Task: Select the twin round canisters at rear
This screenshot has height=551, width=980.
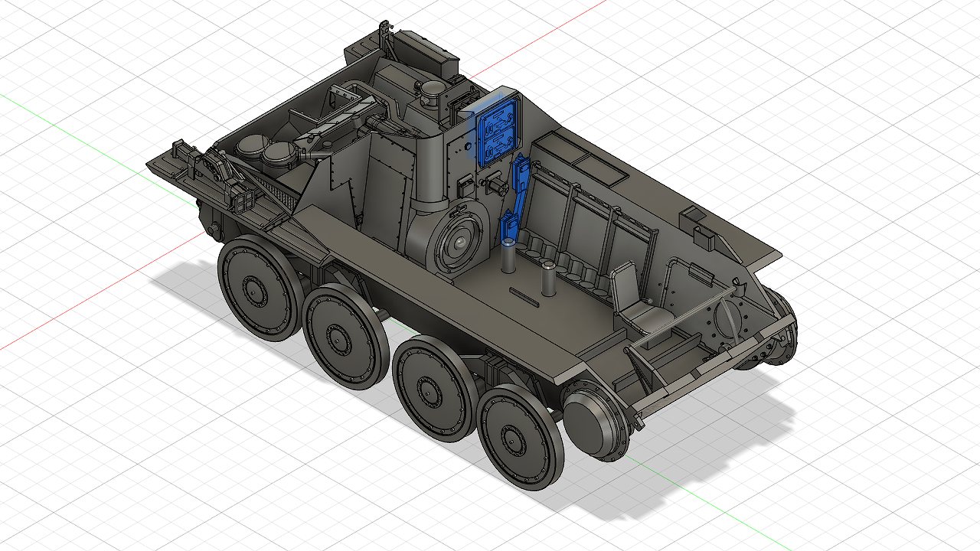Action: [x=264, y=152]
